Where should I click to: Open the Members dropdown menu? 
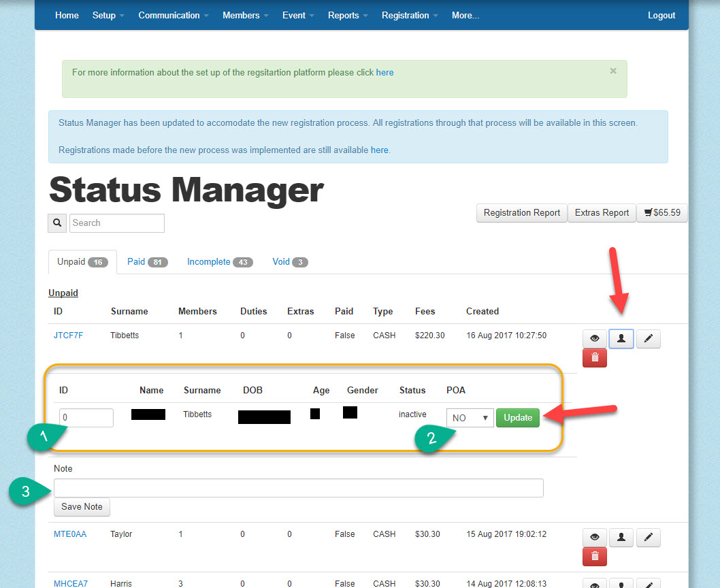pos(245,15)
